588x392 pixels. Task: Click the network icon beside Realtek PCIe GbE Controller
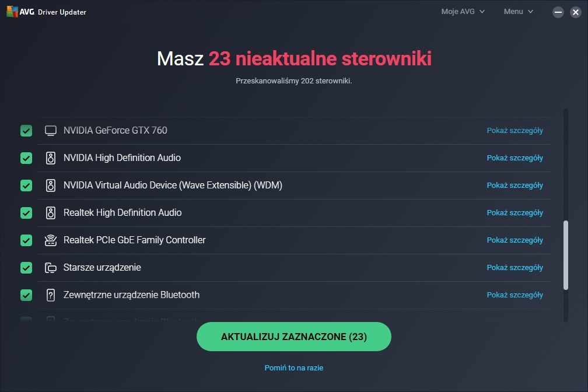51,240
